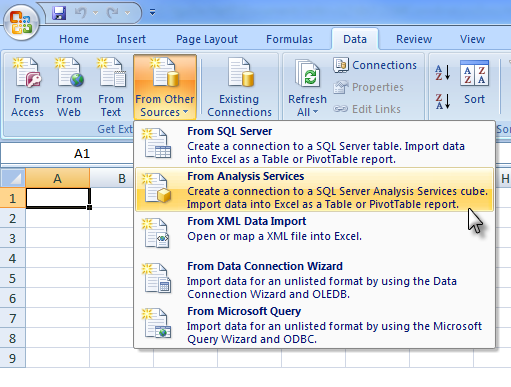
Task: Select row 1 header
Action: point(13,198)
